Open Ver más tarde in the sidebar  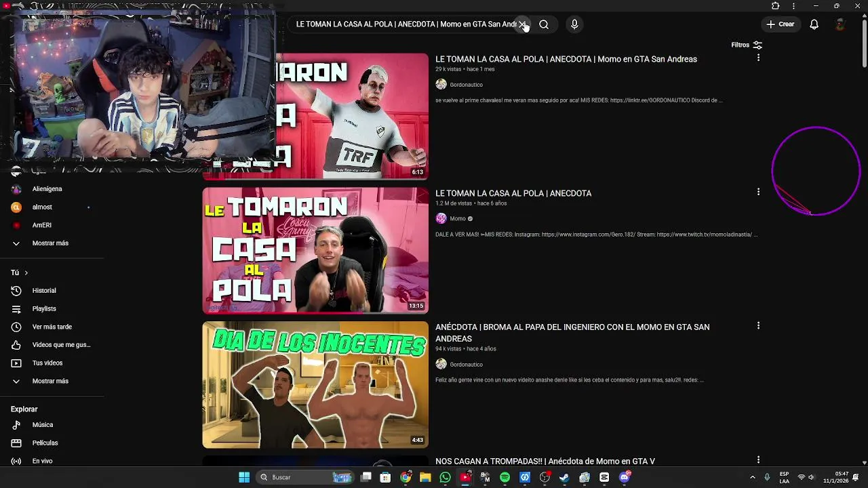(52, 327)
